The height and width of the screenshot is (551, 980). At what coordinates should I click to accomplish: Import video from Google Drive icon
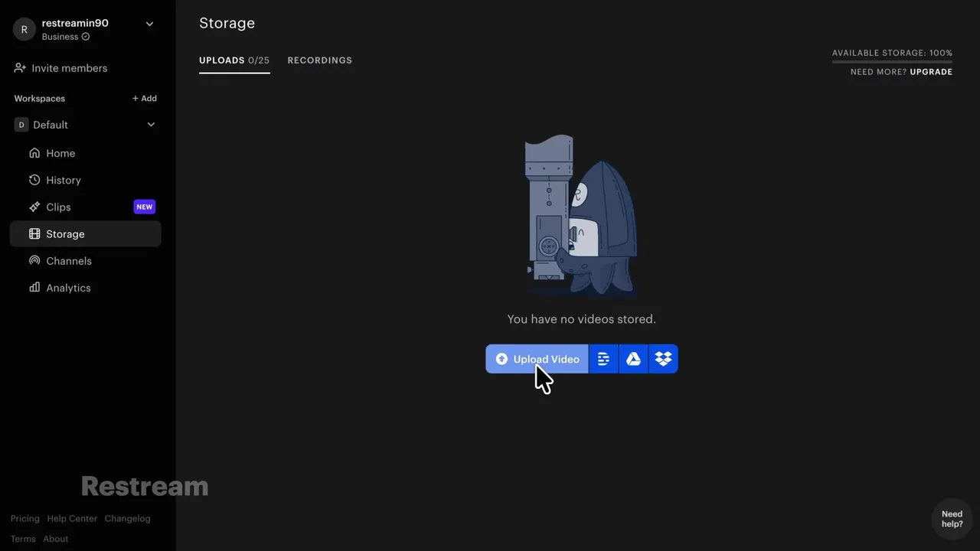pyautogui.click(x=633, y=359)
